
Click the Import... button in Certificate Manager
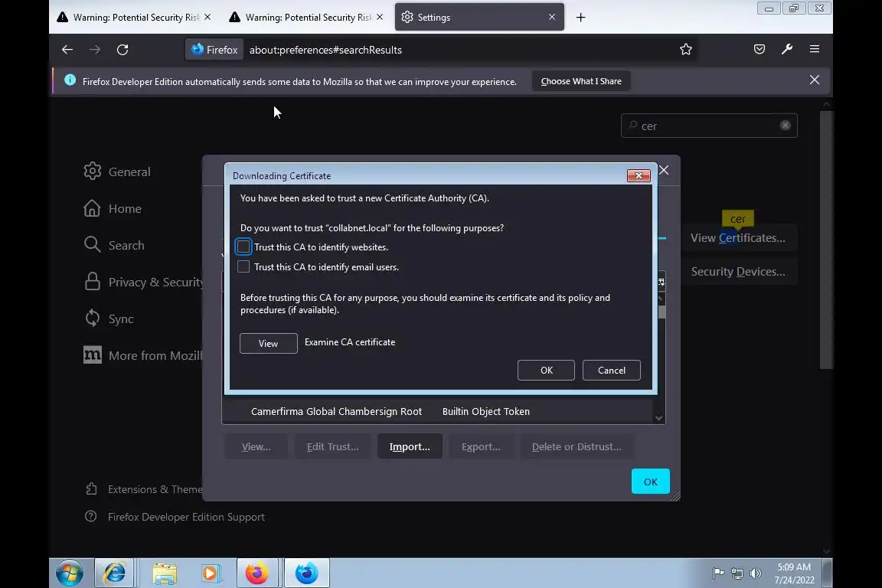click(x=410, y=446)
